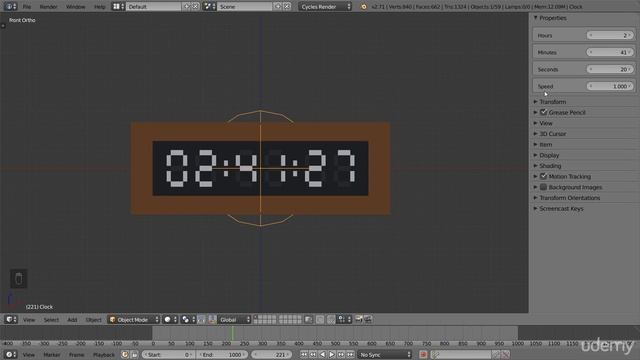Toggle the lock to scene layers icon

tap(309, 320)
